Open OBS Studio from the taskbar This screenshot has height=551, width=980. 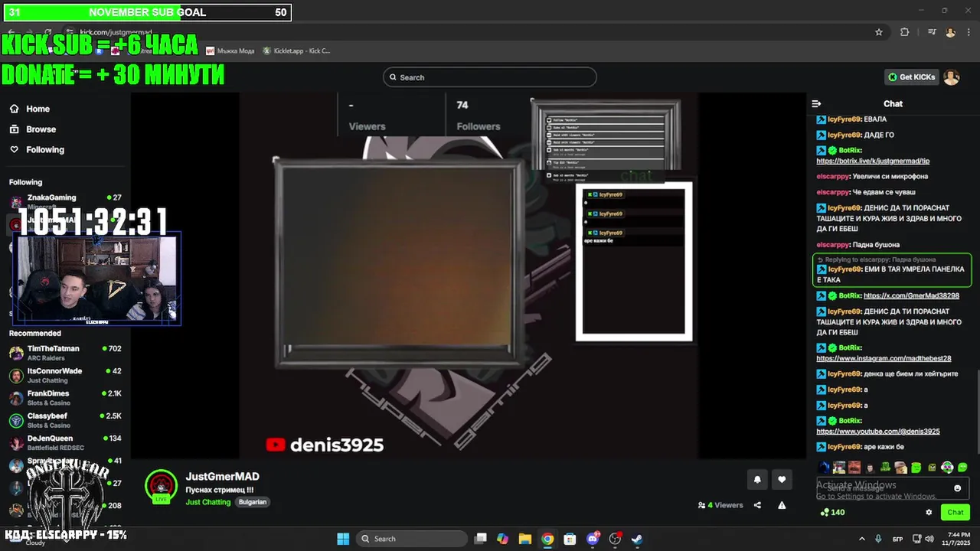pyautogui.click(x=615, y=539)
